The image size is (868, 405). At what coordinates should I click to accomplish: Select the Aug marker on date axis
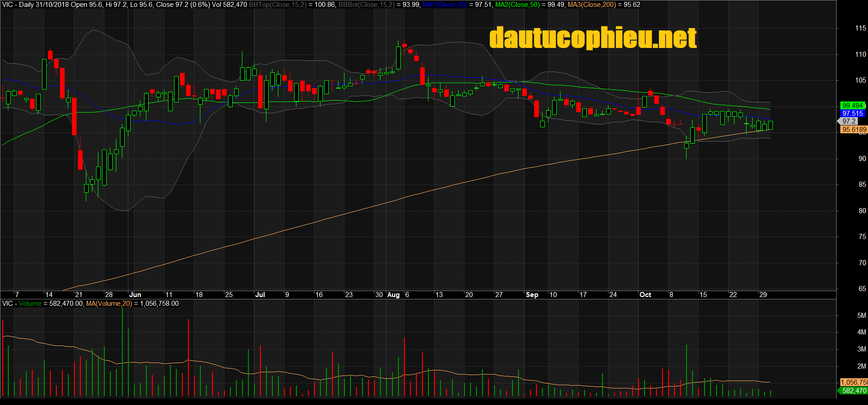[x=393, y=295]
